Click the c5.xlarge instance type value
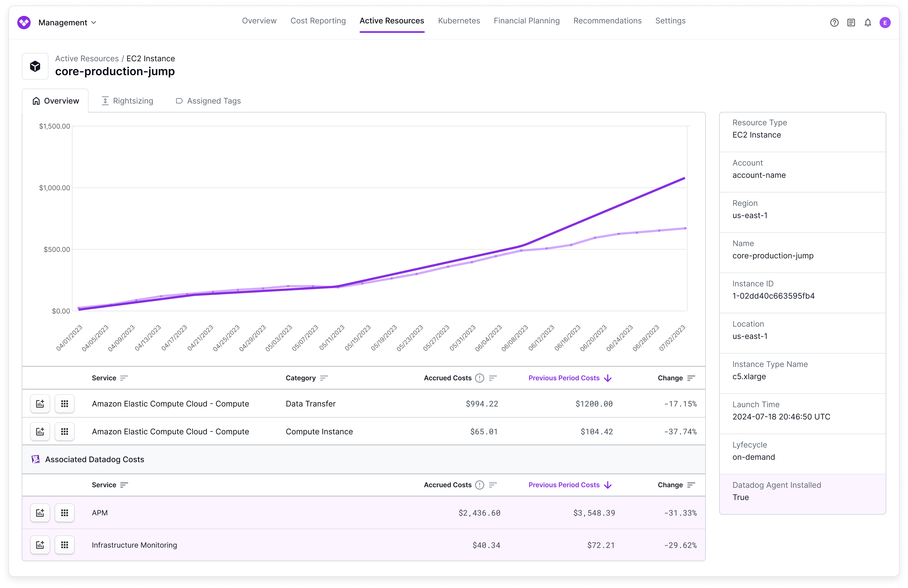 click(749, 376)
